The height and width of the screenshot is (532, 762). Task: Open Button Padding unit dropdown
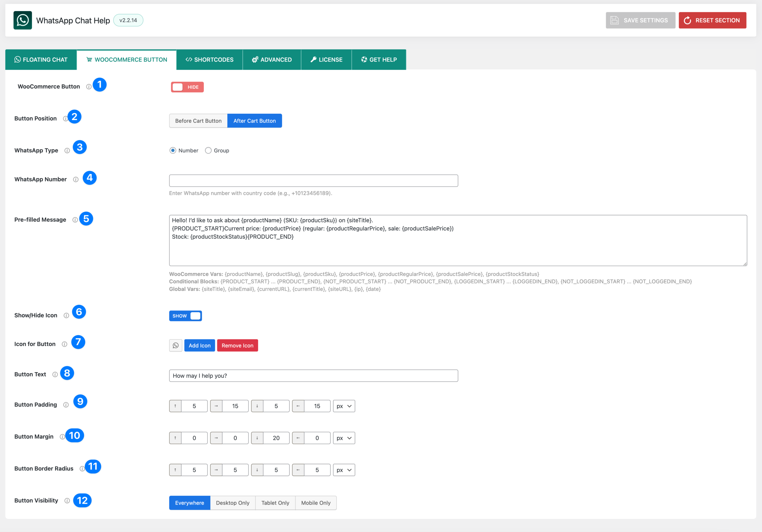point(344,406)
